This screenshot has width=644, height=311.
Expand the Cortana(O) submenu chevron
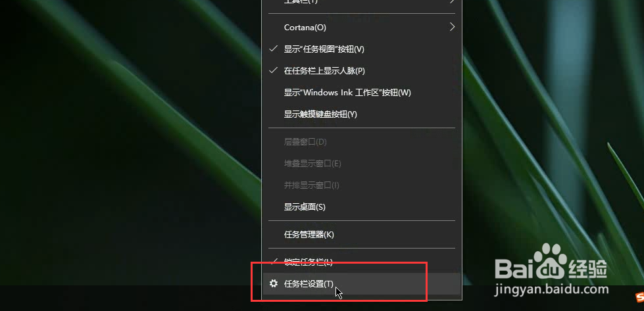coord(452,27)
